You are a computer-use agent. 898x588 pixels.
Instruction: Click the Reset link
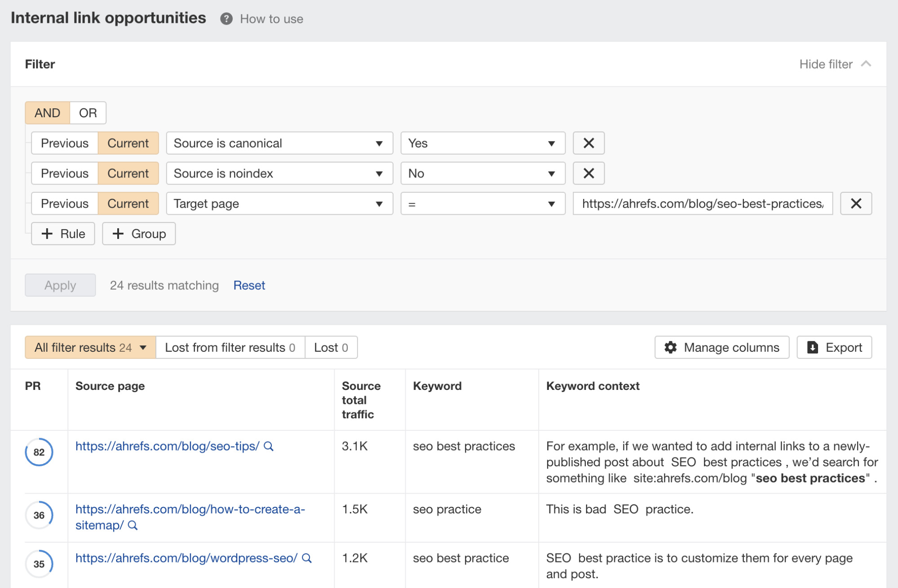(249, 285)
